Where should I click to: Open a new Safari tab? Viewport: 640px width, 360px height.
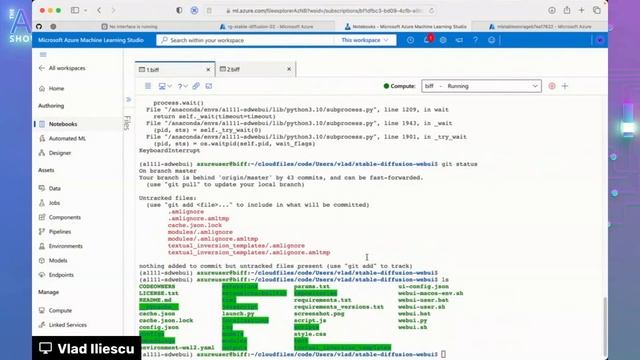point(582,10)
